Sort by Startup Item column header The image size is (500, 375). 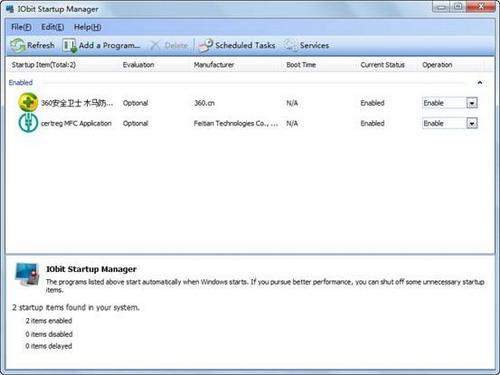[44, 65]
